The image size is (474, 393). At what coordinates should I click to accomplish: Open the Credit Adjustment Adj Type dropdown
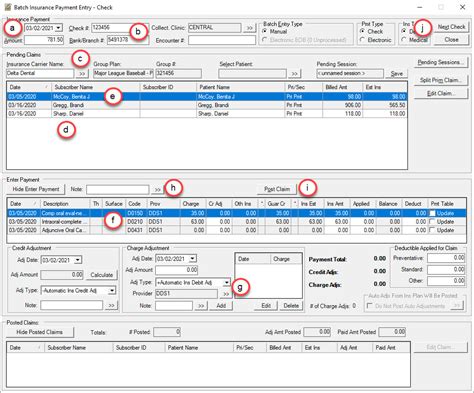point(112,291)
